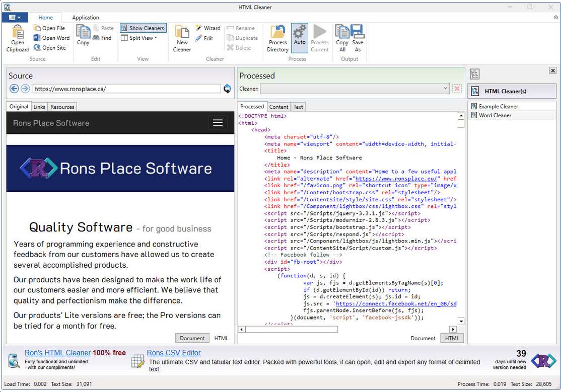Open a Word document with Open Word
Screen dimensions: 561x392
coord(51,38)
